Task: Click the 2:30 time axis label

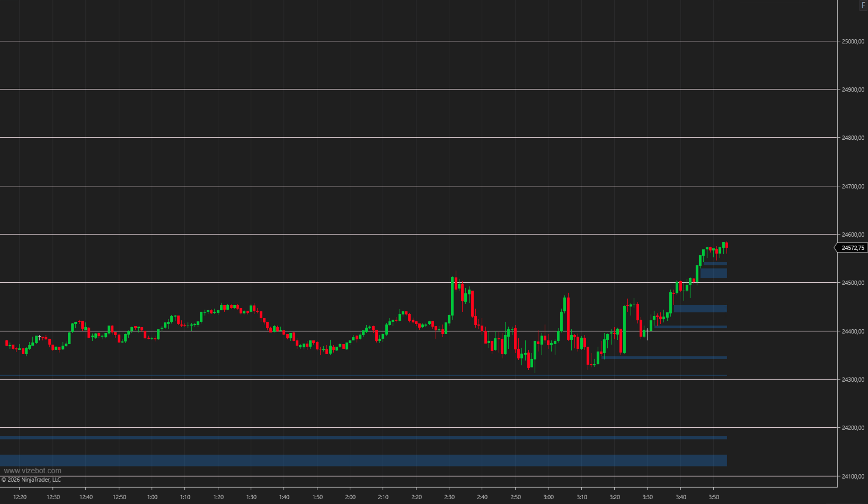Action: (x=450, y=497)
